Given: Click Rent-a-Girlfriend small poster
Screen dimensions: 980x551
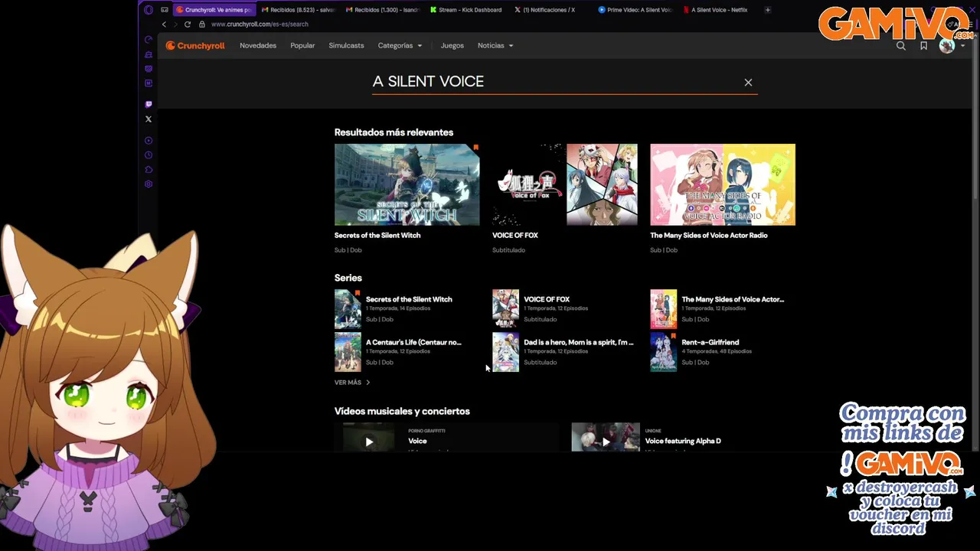Looking at the screenshot, I should coord(663,352).
